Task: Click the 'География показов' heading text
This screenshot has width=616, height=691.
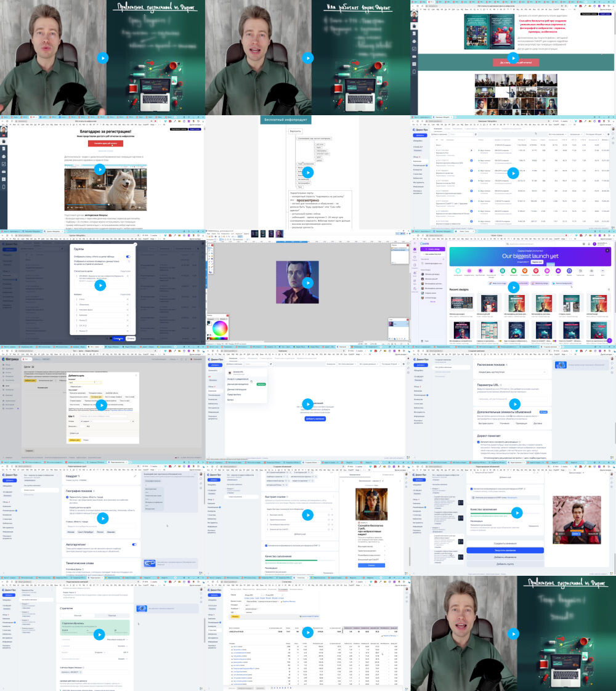Action: 79,490
